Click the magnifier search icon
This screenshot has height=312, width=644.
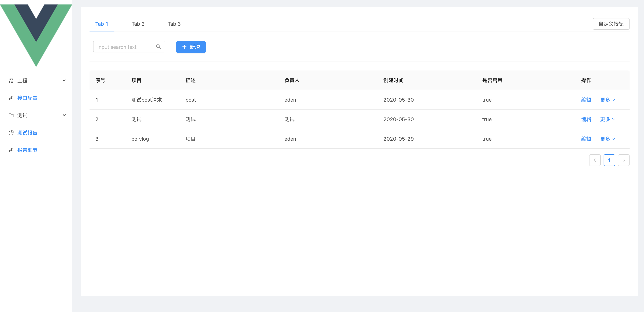coord(158,47)
